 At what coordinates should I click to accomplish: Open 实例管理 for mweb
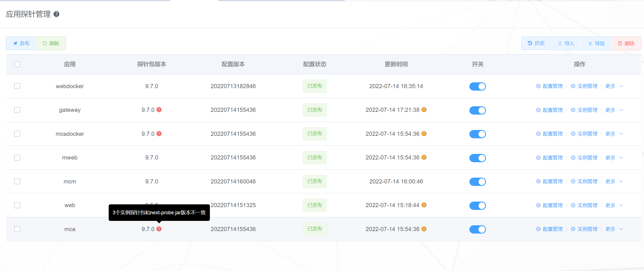584,158
